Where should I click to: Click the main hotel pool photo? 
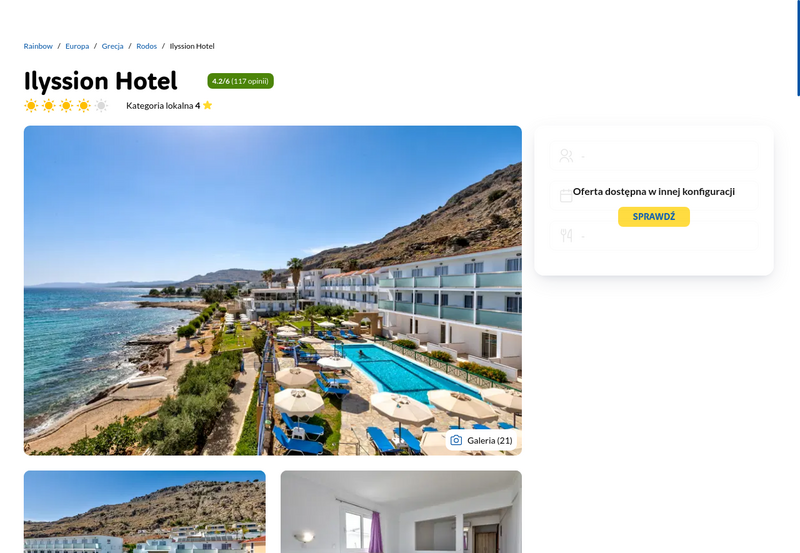[x=272, y=290]
